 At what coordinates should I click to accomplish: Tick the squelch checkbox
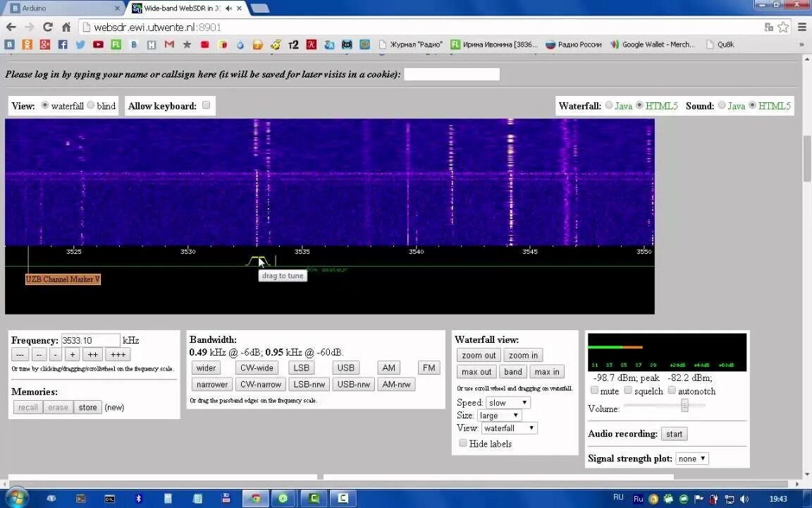(x=627, y=389)
